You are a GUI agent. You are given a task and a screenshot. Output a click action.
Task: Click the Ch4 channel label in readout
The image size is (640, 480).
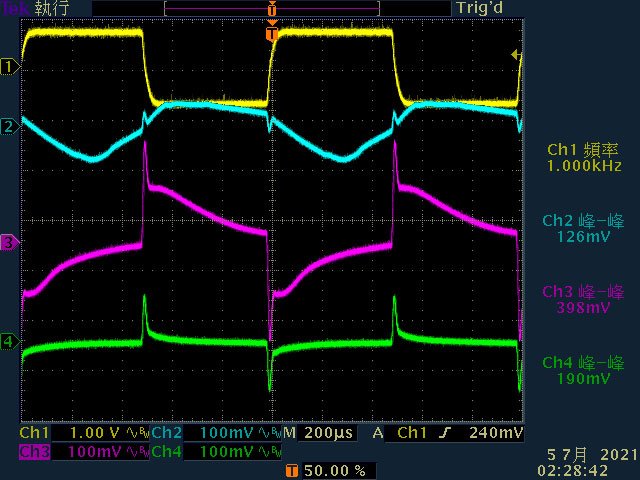coord(167,451)
